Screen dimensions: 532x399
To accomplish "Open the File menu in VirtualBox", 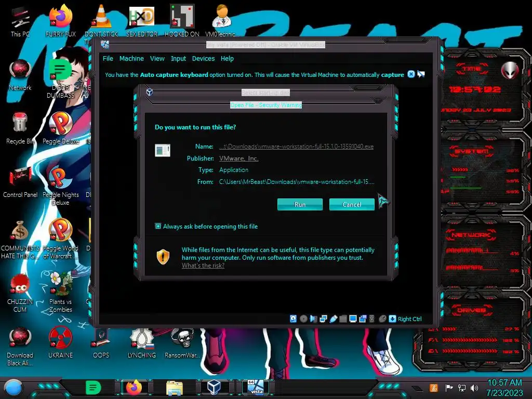I will [x=108, y=58].
